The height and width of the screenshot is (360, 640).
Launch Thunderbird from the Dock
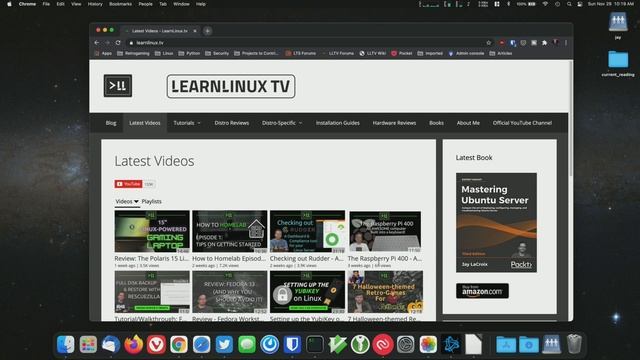111,344
